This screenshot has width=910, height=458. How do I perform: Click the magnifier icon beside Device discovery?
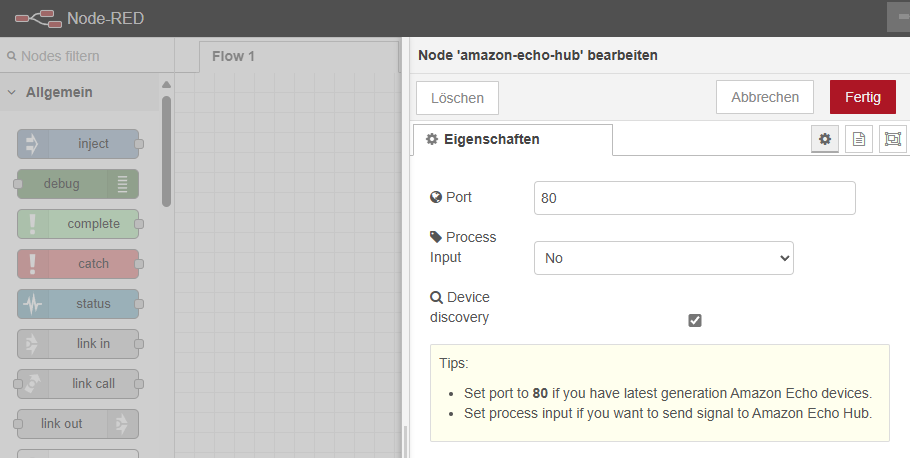[436, 298]
